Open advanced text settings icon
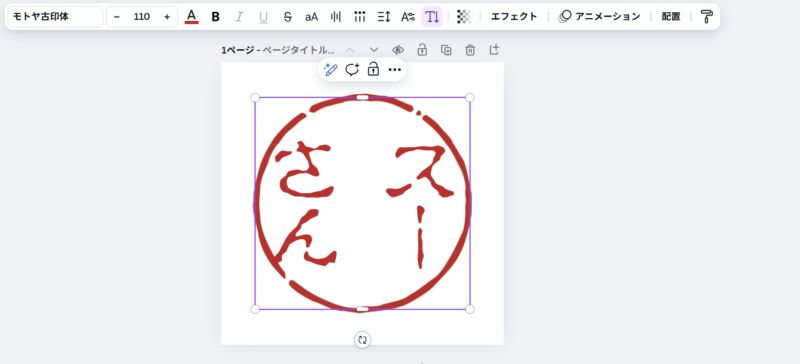Image resolution: width=800 pixels, height=364 pixels. pos(408,17)
